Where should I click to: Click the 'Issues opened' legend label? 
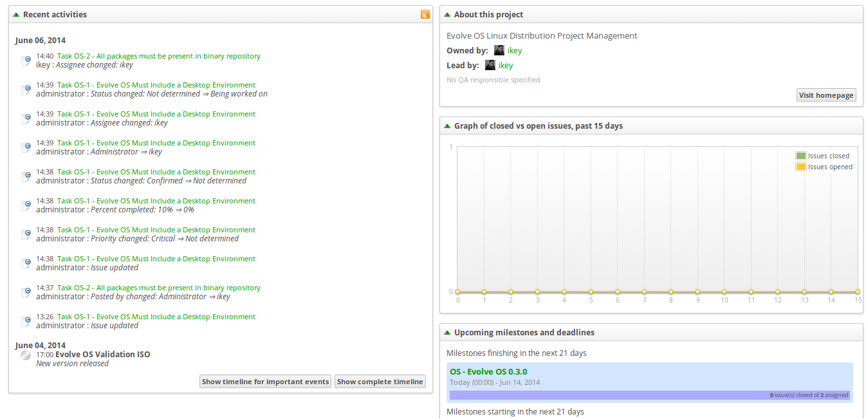(831, 167)
